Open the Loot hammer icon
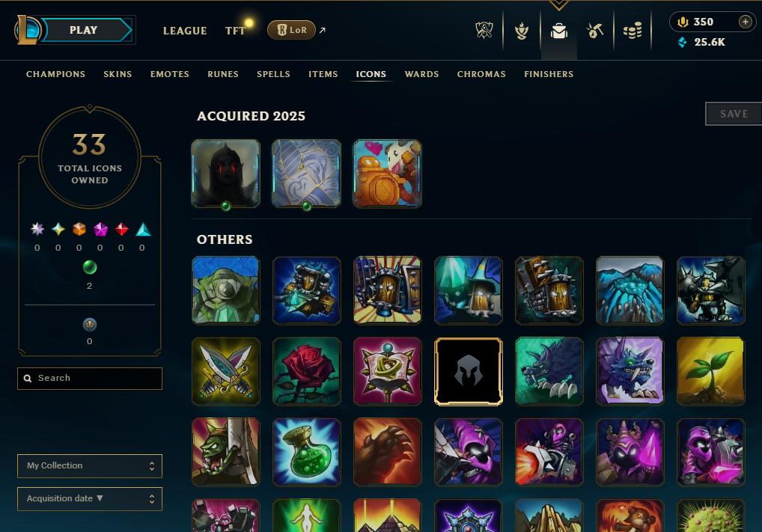762x532 pixels. click(595, 31)
